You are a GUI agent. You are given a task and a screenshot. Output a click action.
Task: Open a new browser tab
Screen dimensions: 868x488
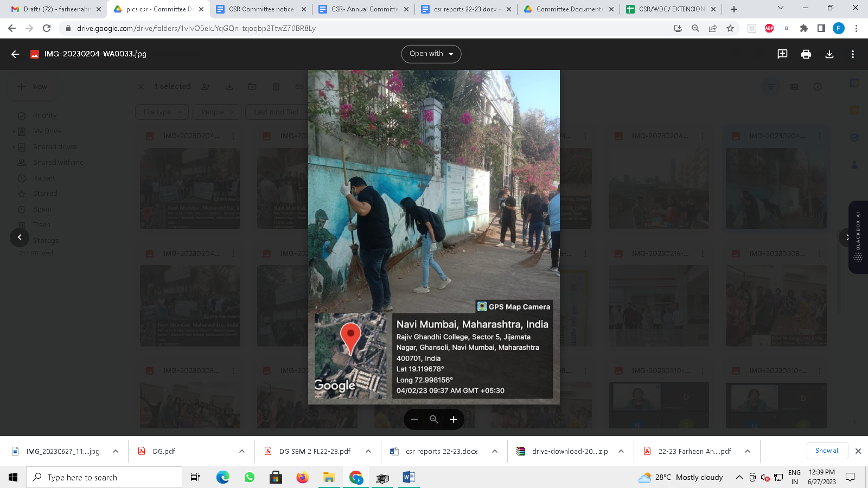[734, 9]
